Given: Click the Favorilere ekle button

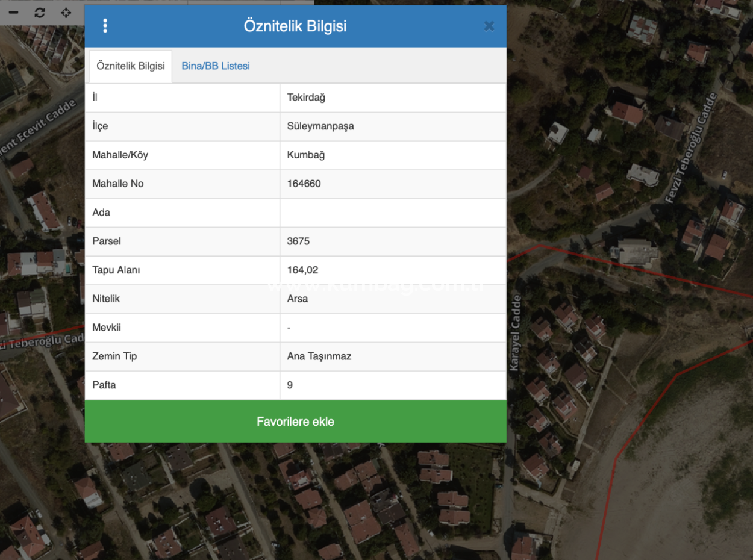Looking at the screenshot, I should (295, 422).
